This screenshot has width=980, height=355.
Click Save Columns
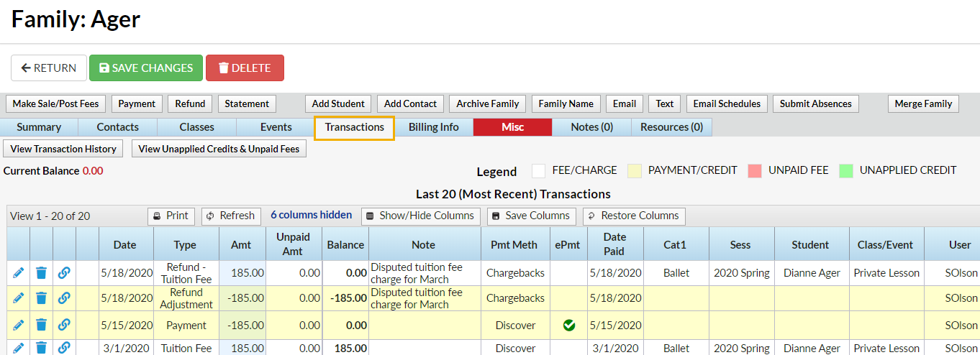532,216
